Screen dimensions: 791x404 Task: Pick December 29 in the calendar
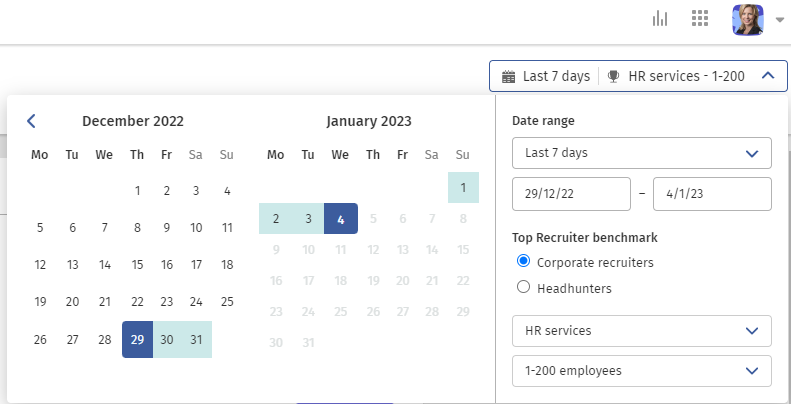pyautogui.click(x=137, y=339)
